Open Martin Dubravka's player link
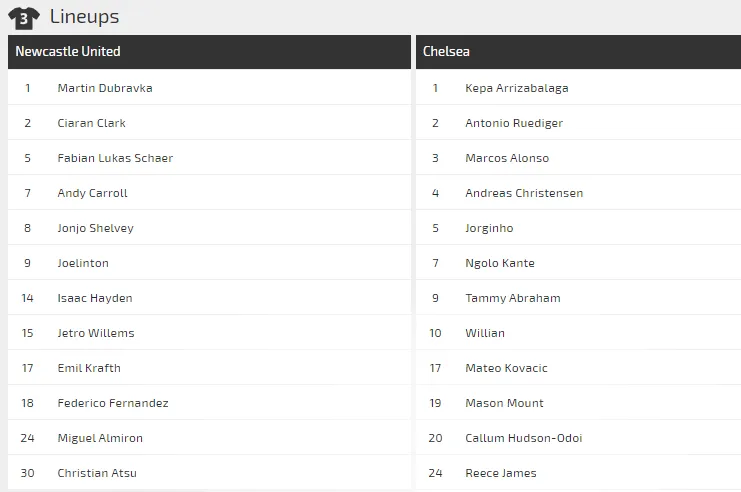 (105, 88)
